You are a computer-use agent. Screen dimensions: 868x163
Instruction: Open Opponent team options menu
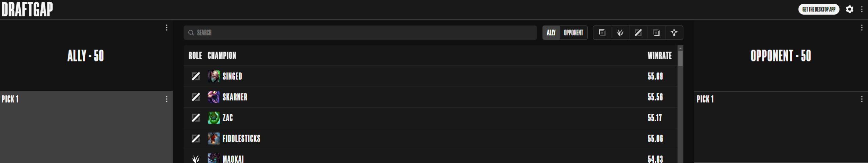click(x=862, y=28)
